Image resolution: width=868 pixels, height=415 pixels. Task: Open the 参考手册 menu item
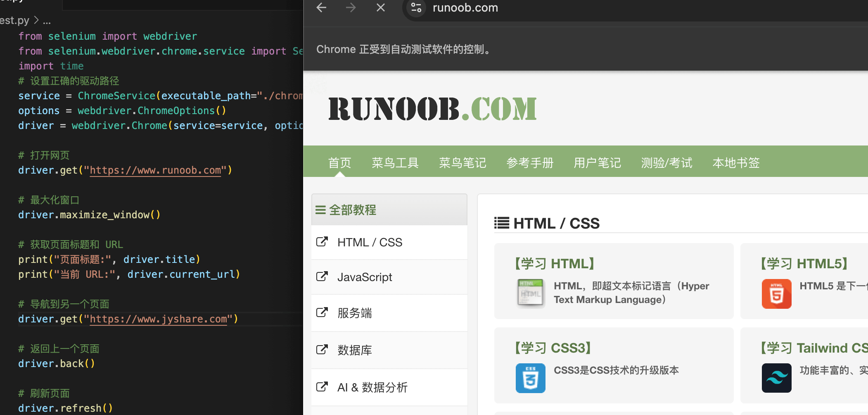(x=530, y=163)
